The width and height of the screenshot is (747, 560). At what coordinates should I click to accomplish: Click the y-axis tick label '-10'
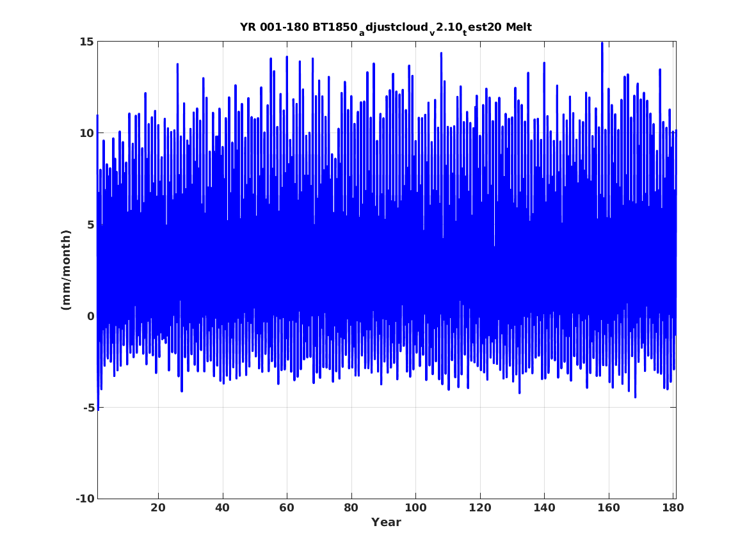(x=84, y=499)
